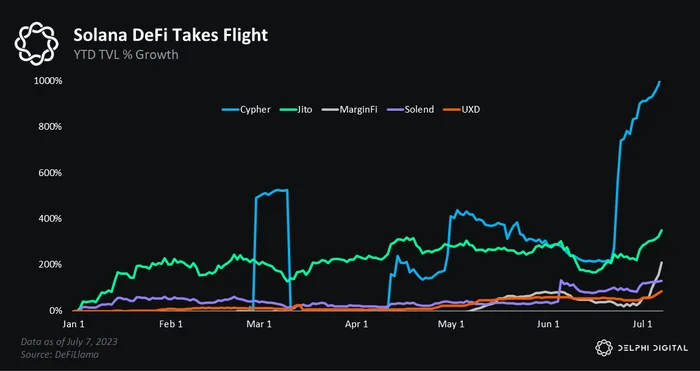Click the YTD TVL % Growth subtitle

126,54
